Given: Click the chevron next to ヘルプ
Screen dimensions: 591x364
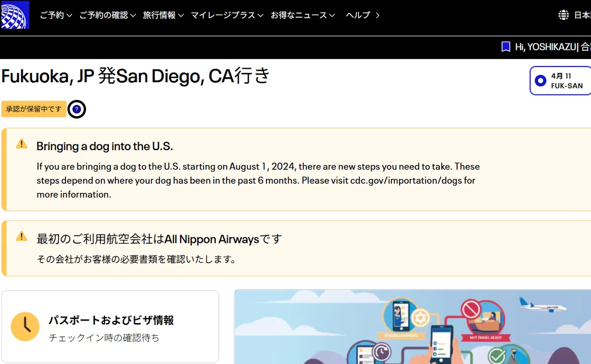Looking at the screenshot, I should pyautogui.click(x=377, y=15).
